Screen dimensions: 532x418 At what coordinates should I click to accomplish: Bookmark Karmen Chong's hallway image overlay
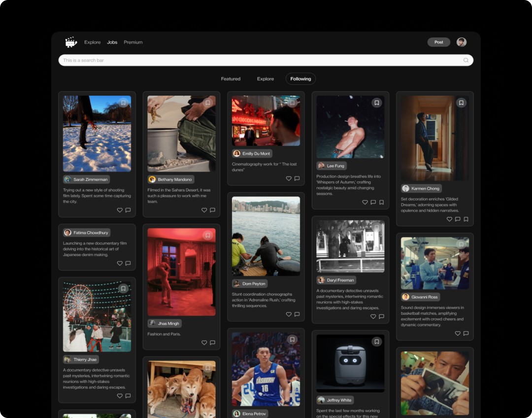[461, 103]
